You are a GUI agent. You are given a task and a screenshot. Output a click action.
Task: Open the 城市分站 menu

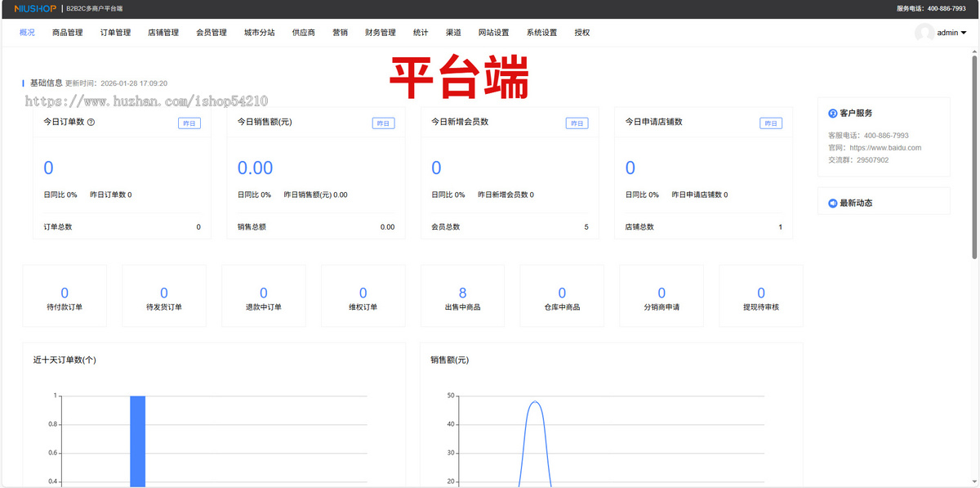tap(260, 33)
